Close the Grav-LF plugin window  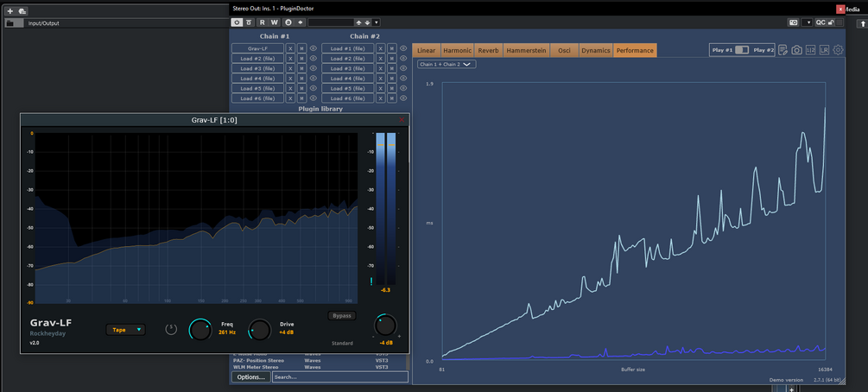click(402, 120)
